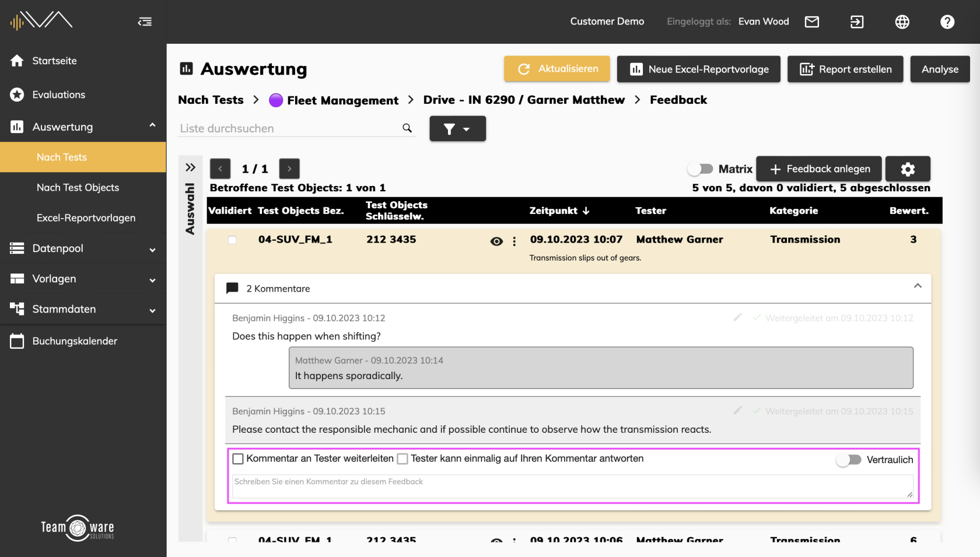This screenshot has width=980, height=557.
Task: Open the mail envelope icon
Action: tap(812, 22)
